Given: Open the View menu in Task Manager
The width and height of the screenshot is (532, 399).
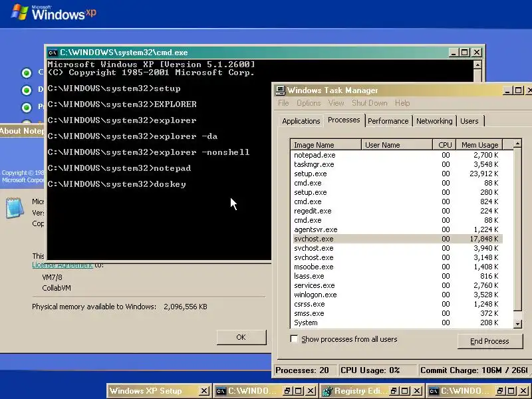Looking at the screenshot, I should click(336, 103).
